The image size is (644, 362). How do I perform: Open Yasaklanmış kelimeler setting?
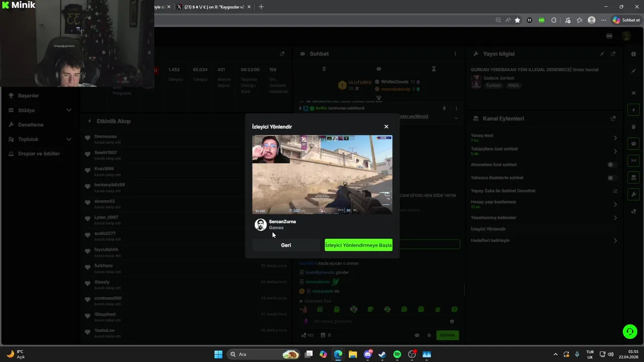544,218
